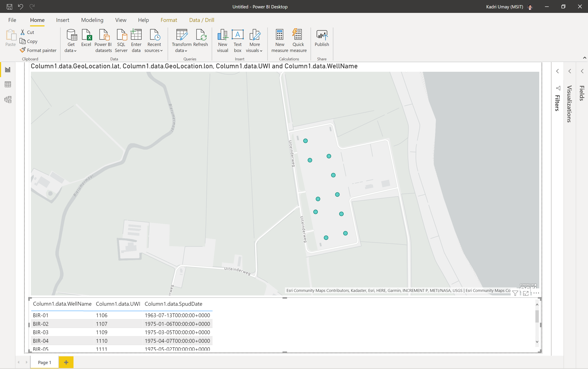Click the table's scroll down arrow
588x369 pixels.
pos(537,342)
